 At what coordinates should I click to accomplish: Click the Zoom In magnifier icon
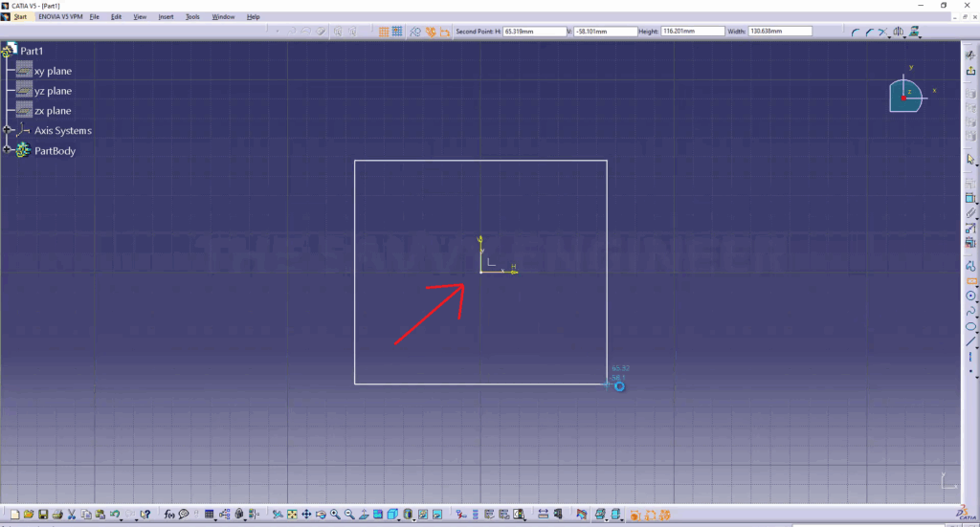click(x=335, y=515)
